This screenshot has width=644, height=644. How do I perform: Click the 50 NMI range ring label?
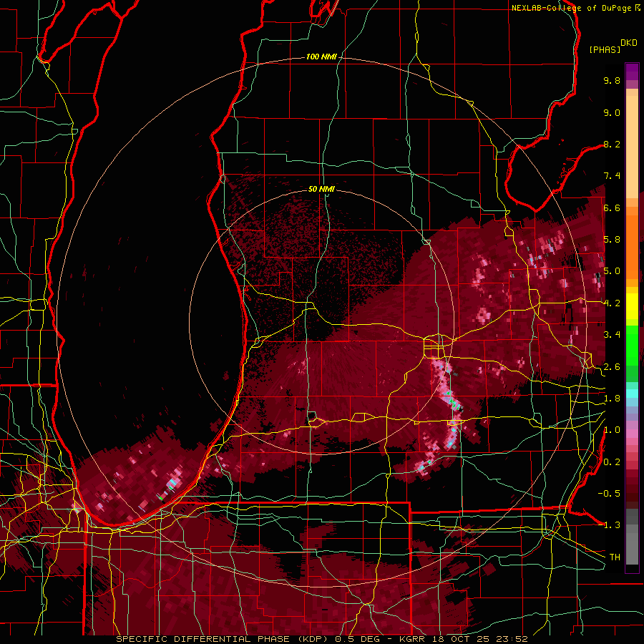321,189
